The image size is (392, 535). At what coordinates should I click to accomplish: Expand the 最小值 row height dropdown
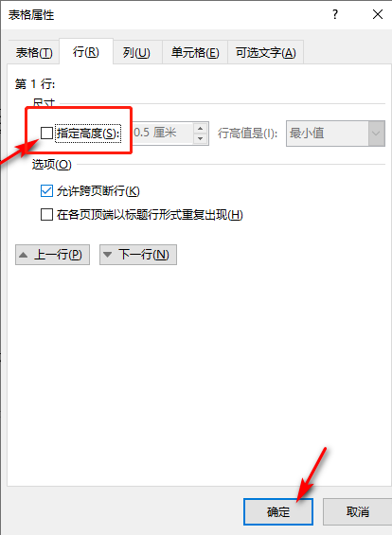pos(376,134)
